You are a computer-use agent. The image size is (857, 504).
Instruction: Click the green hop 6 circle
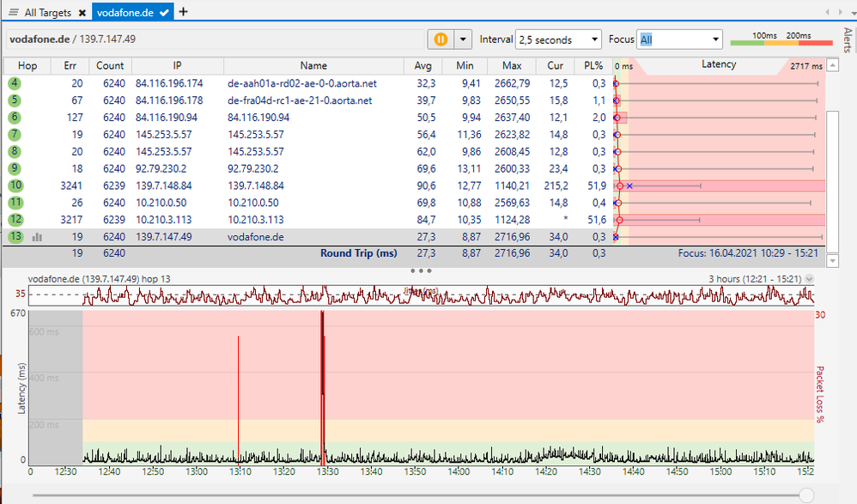[x=15, y=118]
